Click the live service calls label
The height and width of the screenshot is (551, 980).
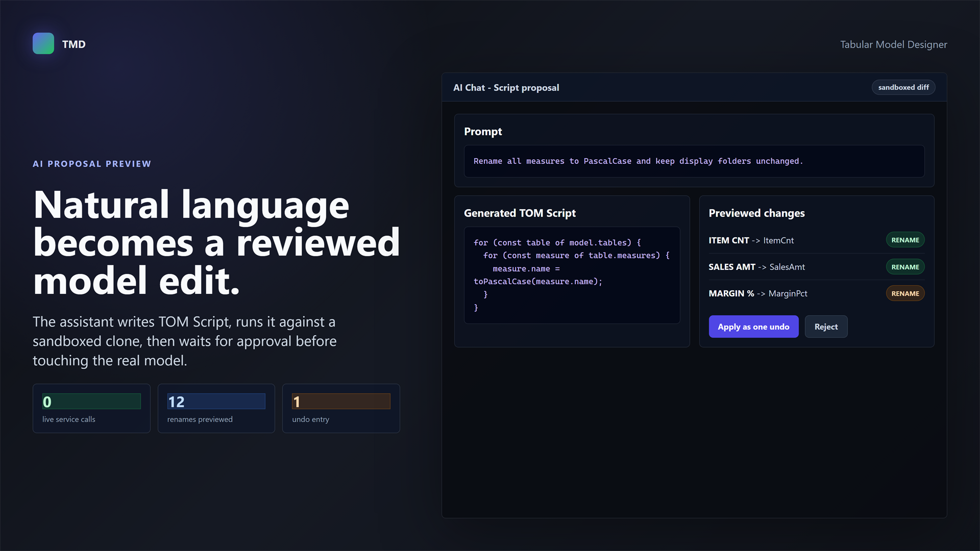pyautogui.click(x=69, y=419)
